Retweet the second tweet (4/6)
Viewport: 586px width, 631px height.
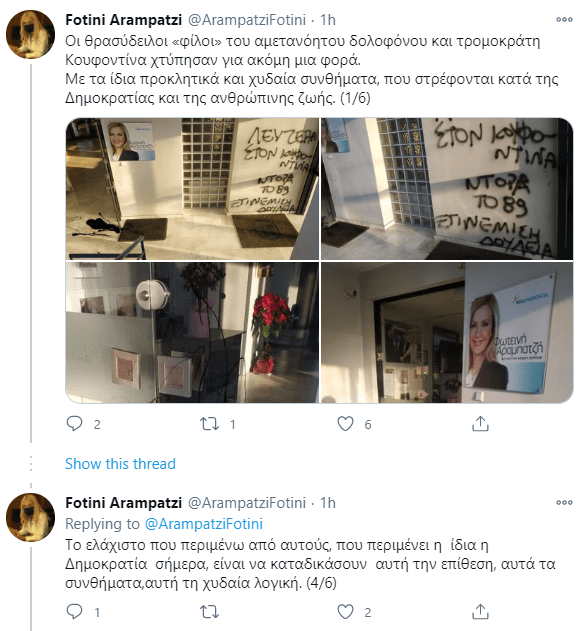[x=210, y=612]
